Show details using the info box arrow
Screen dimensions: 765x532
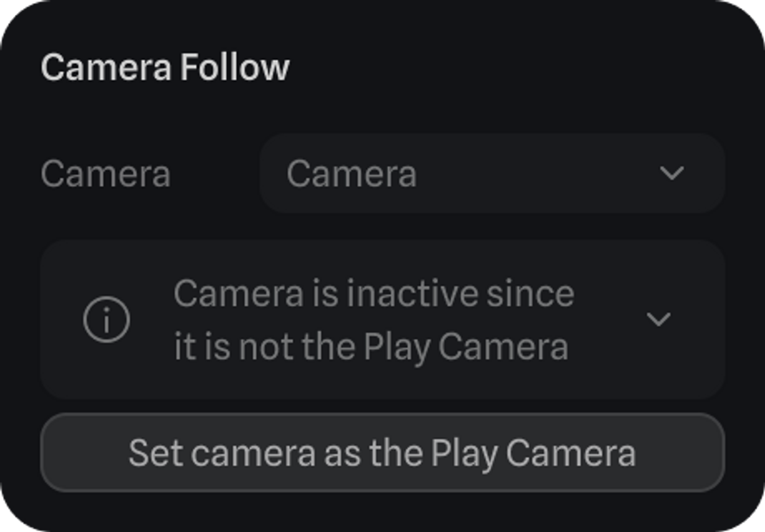(x=658, y=319)
